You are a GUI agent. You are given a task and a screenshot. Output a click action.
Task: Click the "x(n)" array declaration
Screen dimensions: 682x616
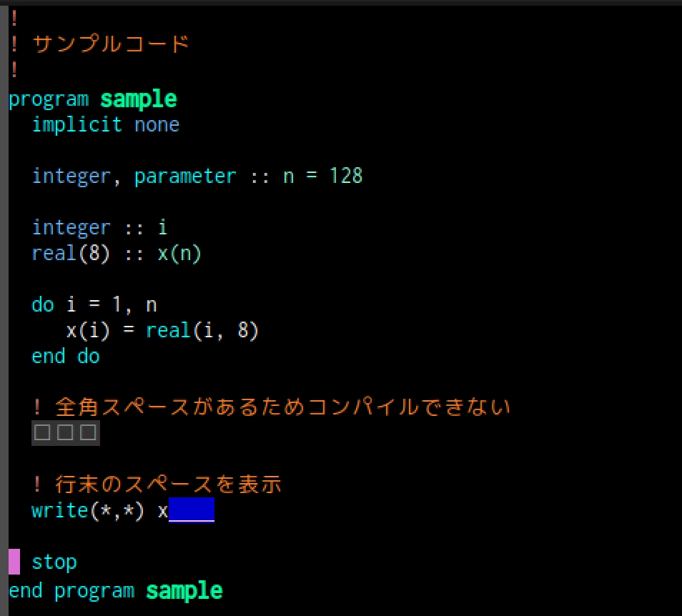179,253
